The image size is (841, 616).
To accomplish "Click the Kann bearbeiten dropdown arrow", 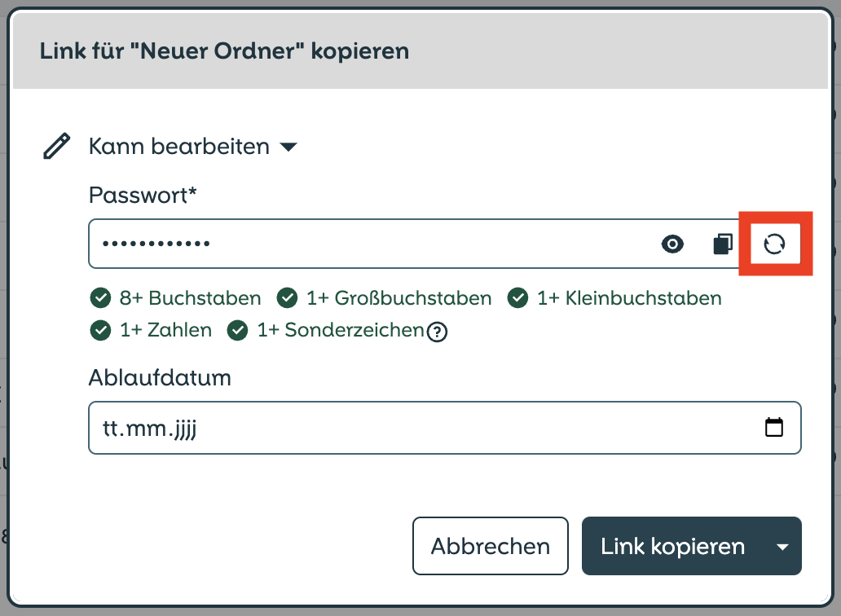I will click(288, 147).
